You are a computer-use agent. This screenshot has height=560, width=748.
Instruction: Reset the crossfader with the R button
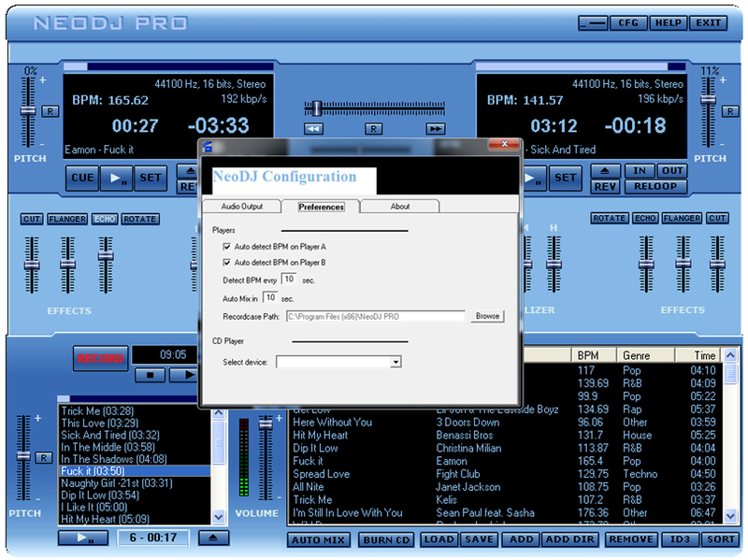pyautogui.click(x=373, y=129)
